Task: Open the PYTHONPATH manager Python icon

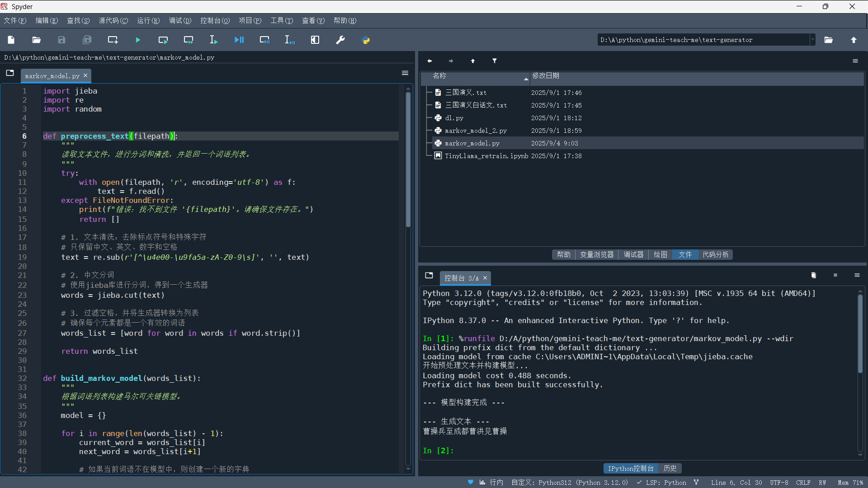Action: click(x=366, y=40)
